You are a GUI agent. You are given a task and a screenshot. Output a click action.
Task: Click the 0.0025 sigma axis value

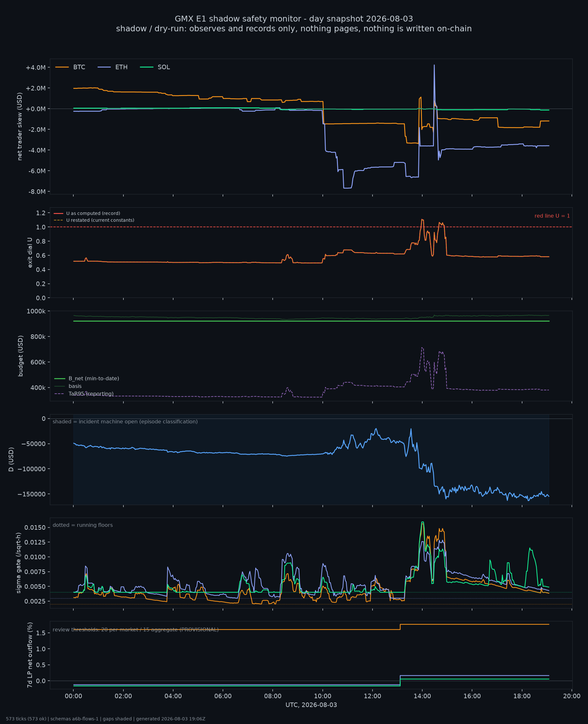click(x=35, y=602)
